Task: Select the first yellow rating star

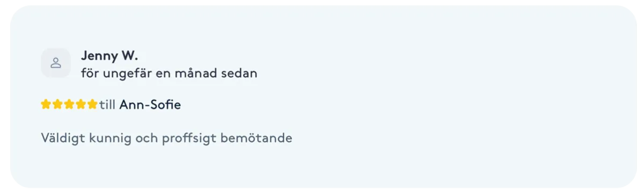Action: point(46,104)
